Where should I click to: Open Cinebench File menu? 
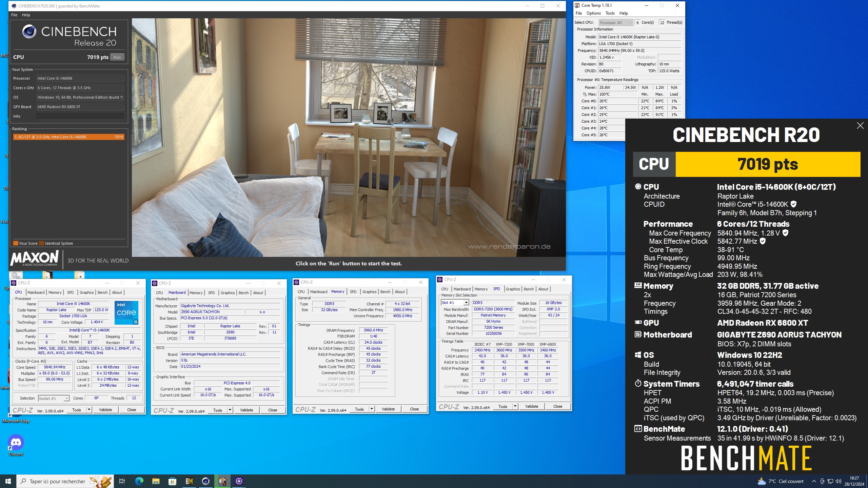[x=14, y=15]
